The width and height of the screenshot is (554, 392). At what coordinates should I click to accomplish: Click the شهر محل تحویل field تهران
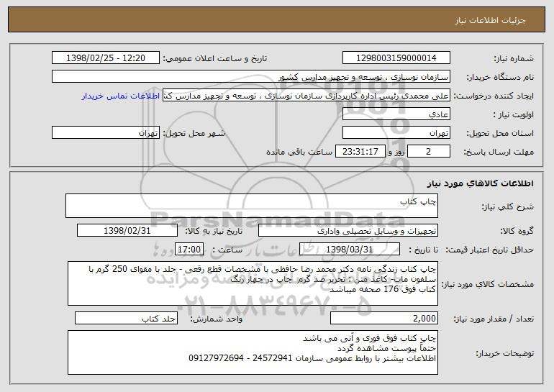(x=106, y=133)
